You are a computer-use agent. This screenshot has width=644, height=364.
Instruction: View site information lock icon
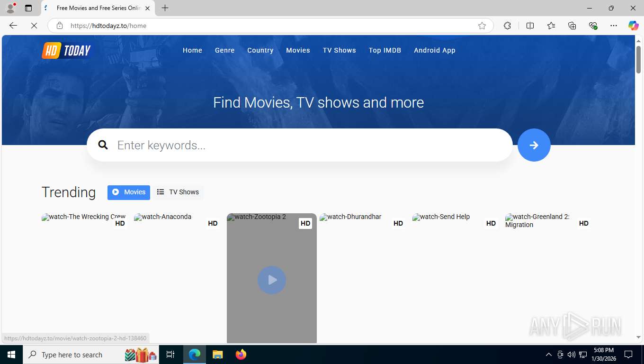pyautogui.click(x=60, y=26)
